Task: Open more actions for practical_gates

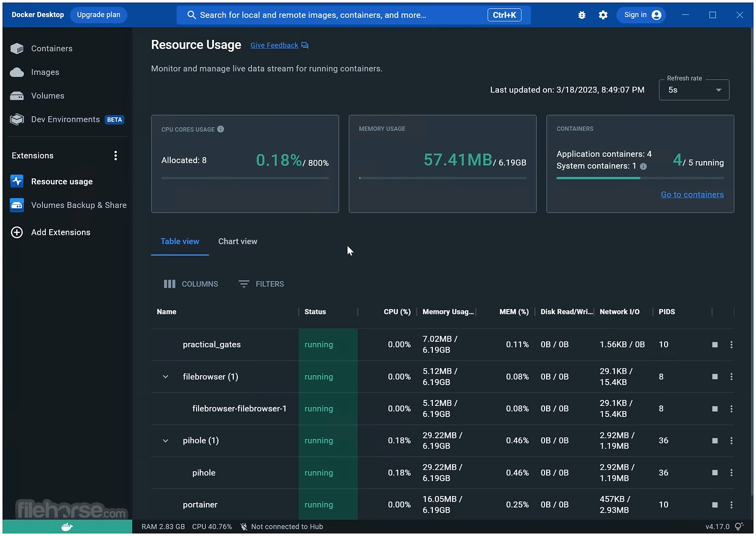Action: (x=732, y=344)
